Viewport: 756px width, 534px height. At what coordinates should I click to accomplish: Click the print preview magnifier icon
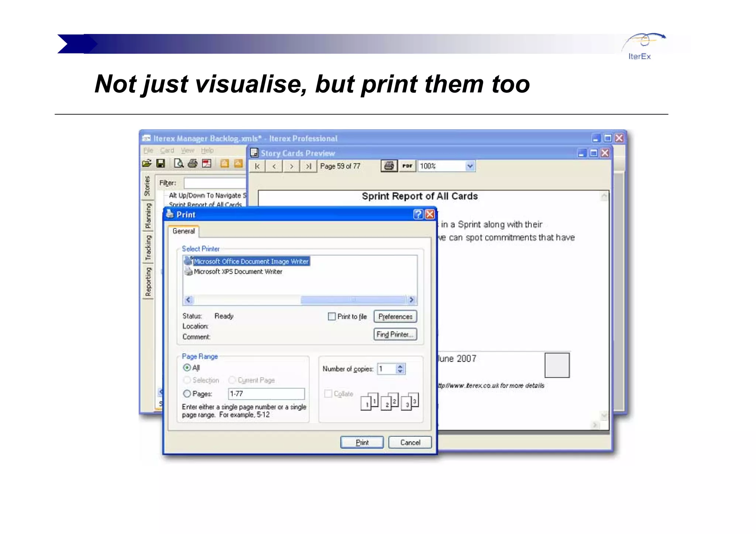pos(179,163)
